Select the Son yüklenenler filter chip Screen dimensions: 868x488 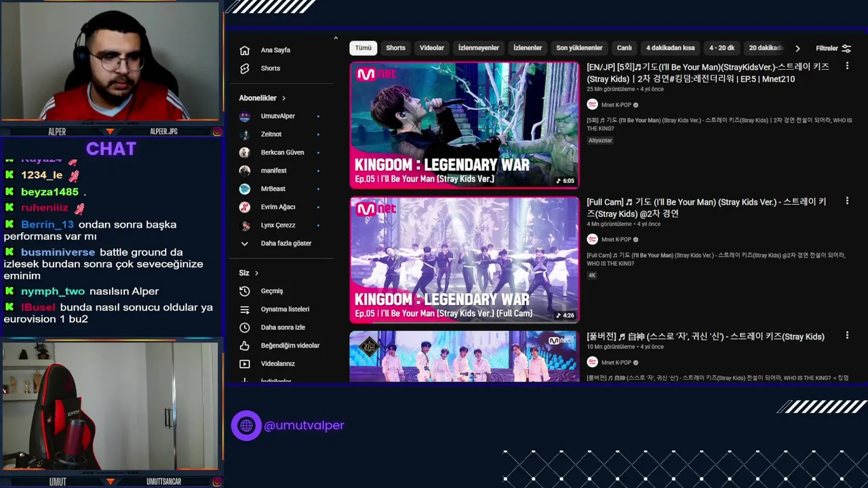pyautogui.click(x=579, y=48)
